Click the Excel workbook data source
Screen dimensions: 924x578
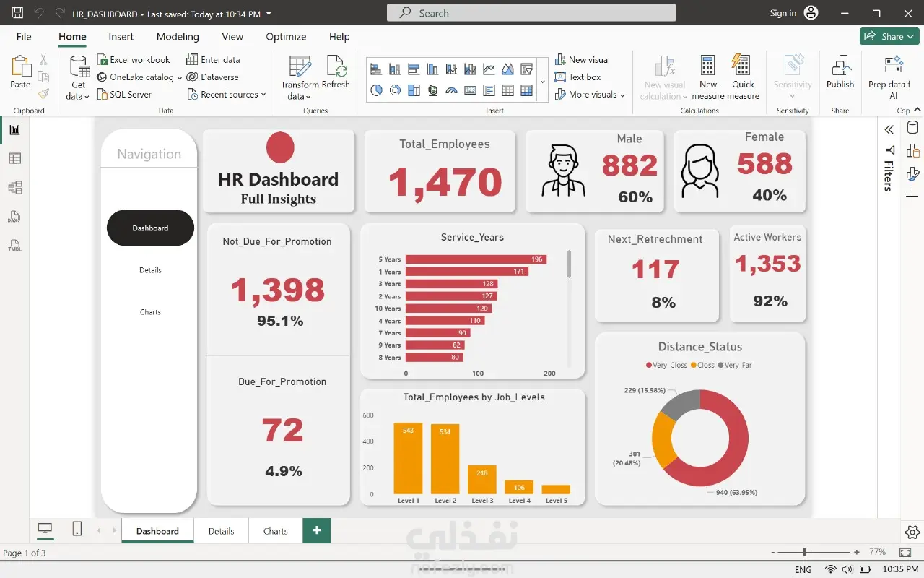tap(134, 60)
